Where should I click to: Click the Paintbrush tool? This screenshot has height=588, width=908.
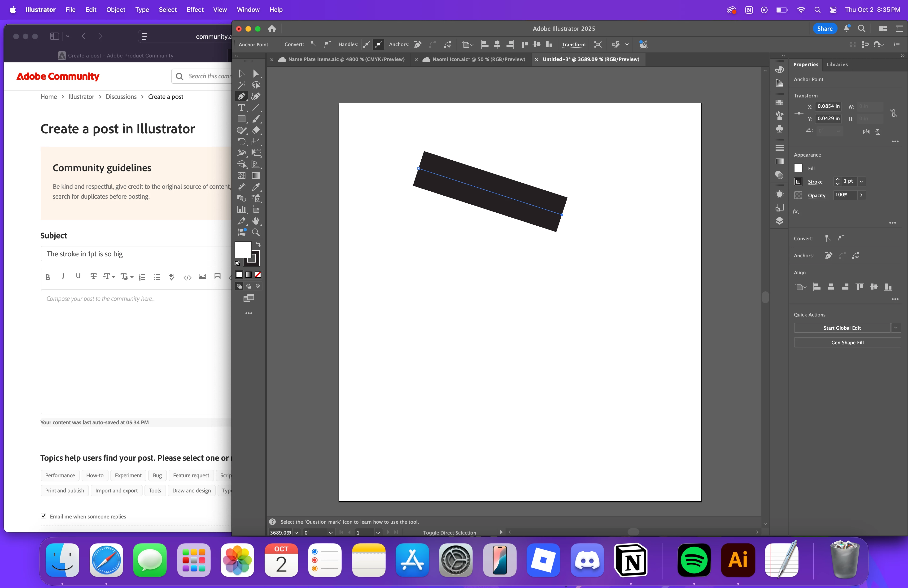(x=256, y=119)
